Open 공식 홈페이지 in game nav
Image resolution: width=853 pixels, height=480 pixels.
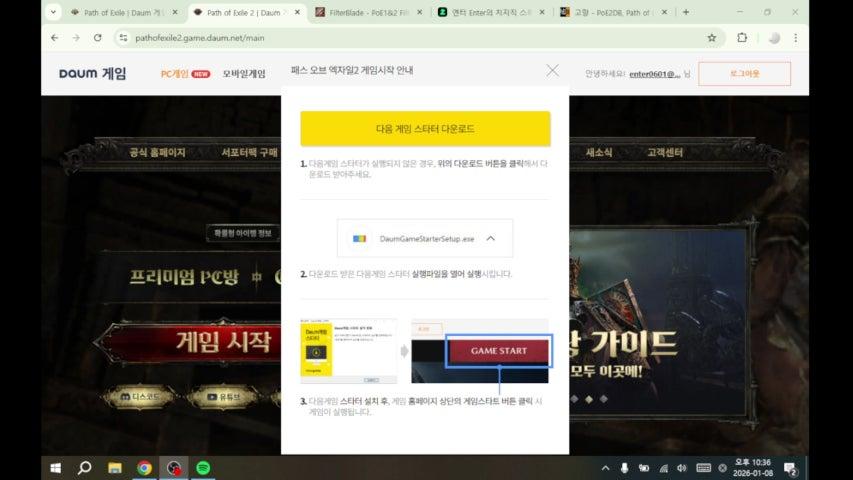point(157,152)
